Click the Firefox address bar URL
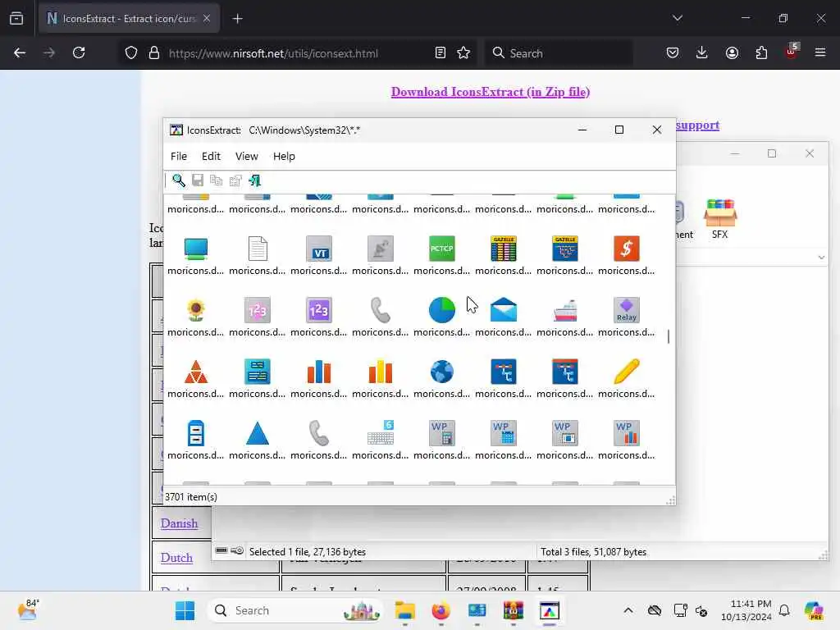 click(x=273, y=53)
